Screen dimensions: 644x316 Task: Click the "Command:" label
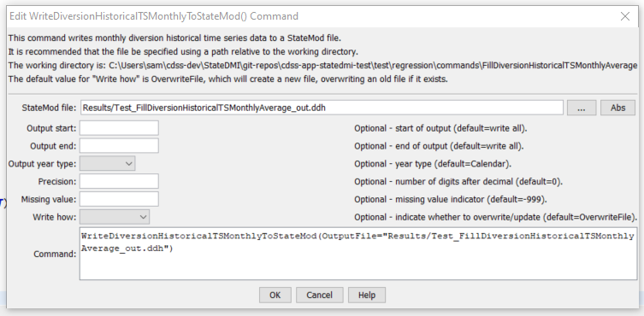click(x=55, y=254)
